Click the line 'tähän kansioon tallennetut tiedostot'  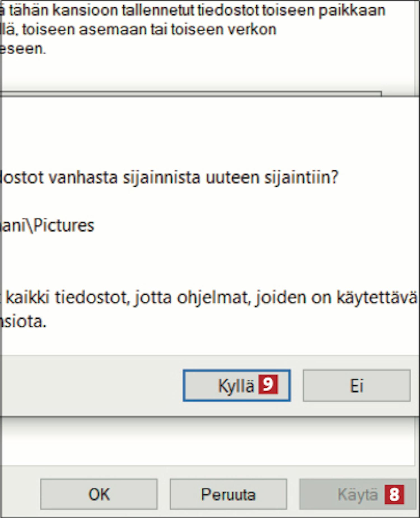pyautogui.click(x=134, y=10)
